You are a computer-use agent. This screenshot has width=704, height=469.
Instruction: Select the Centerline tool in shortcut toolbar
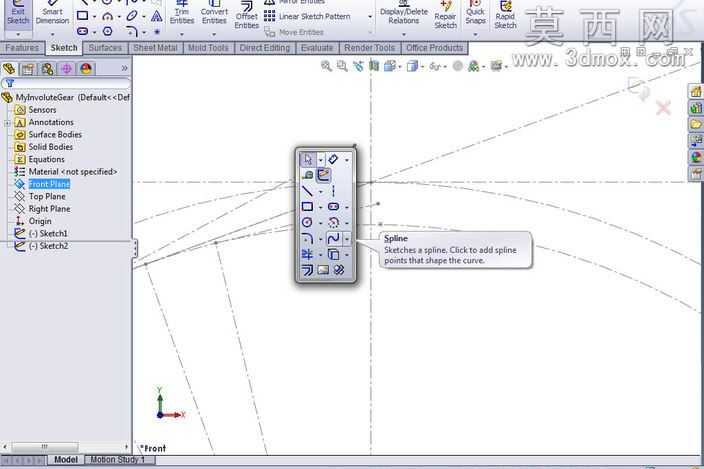pyautogui.click(x=333, y=192)
